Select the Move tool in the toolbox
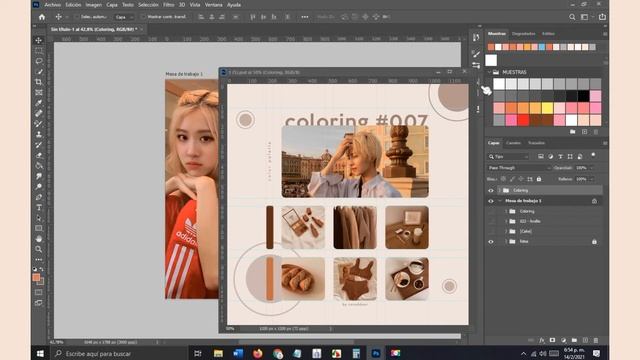This screenshot has width=640, height=360. point(39,40)
